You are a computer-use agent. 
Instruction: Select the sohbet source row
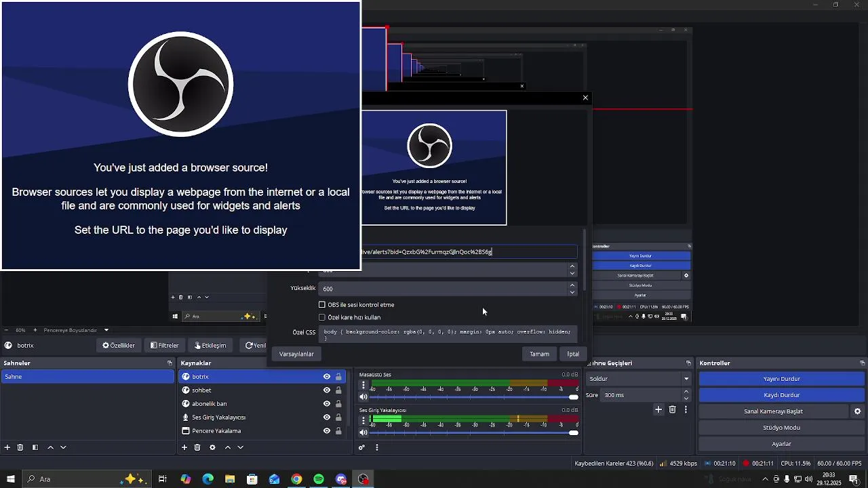point(263,390)
